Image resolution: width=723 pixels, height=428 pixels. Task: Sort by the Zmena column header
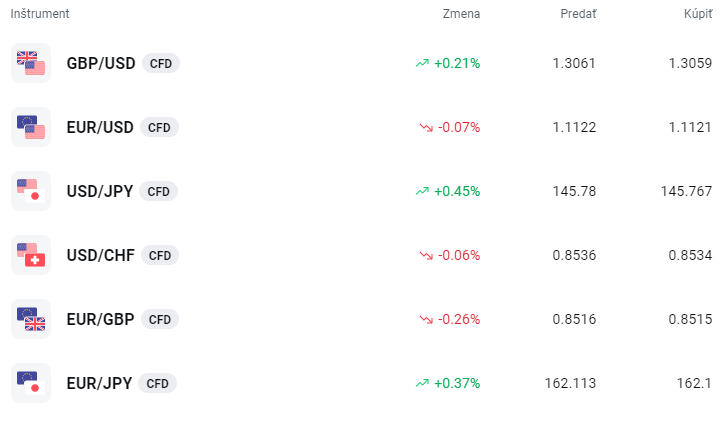click(x=461, y=14)
